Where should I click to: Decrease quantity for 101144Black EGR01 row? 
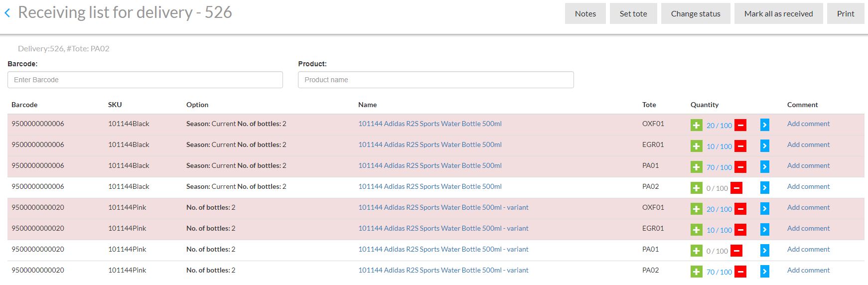740,146
